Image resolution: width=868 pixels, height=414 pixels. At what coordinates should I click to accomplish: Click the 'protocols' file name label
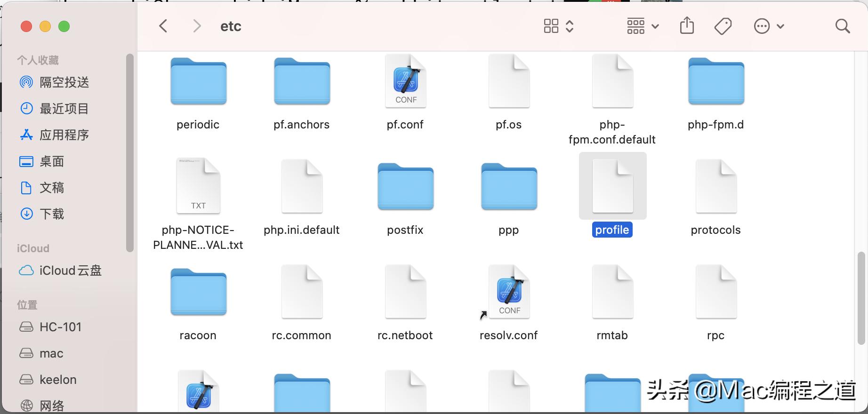[x=715, y=230]
